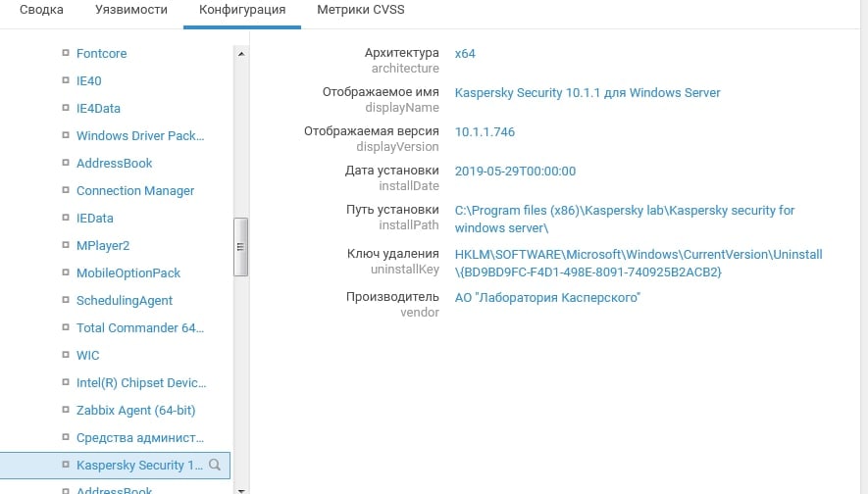This screenshot has width=868, height=494.
Task: Select the SchedulingAgent entry
Action: (x=125, y=300)
